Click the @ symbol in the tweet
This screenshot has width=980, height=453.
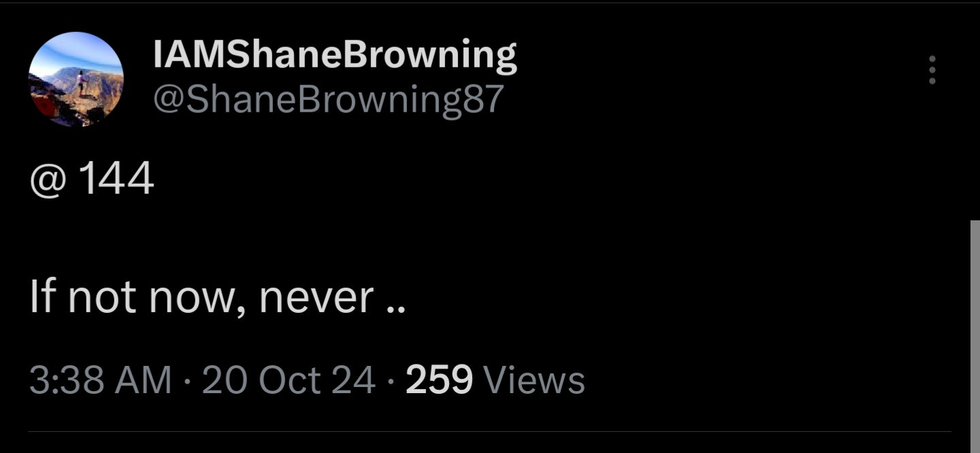tap(46, 180)
